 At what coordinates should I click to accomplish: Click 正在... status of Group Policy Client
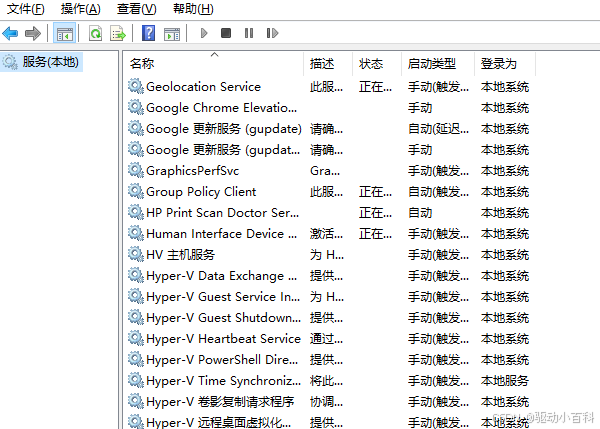(x=375, y=192)
